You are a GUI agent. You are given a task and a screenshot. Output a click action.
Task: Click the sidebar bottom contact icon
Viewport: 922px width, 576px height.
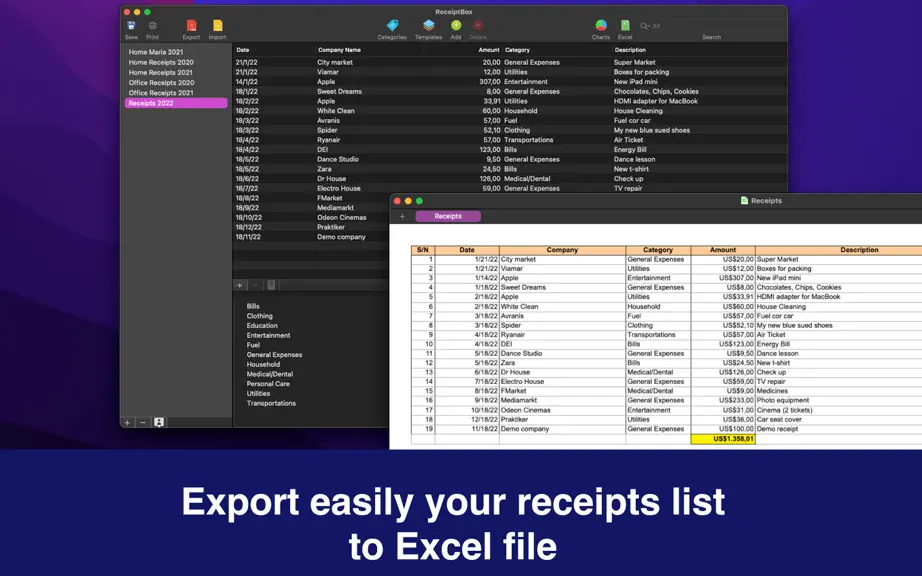pyautogui.click(x=159, y=422)
